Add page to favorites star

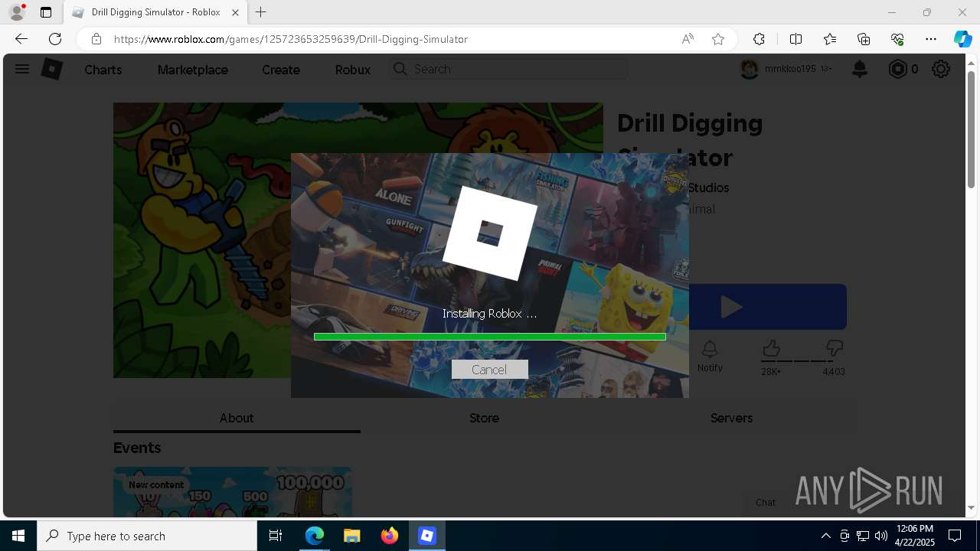tap(718, 39)
